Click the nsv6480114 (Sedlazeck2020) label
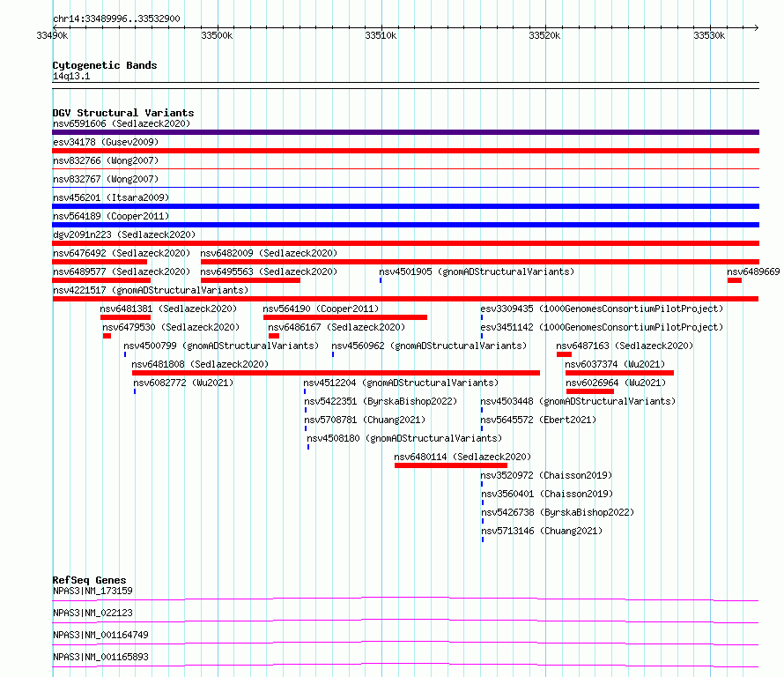Image resolution: width=784 pixels, height=677 pixels. pos(462,457)
